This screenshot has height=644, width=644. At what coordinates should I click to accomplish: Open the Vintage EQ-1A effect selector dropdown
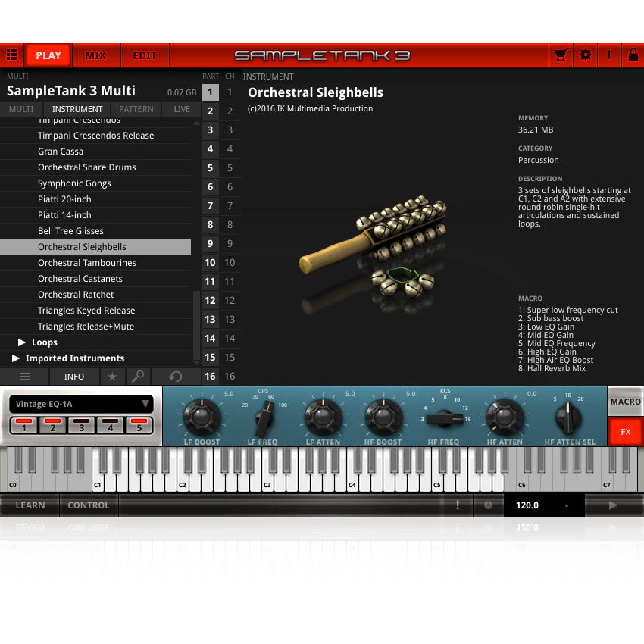[x=81, y=404]
